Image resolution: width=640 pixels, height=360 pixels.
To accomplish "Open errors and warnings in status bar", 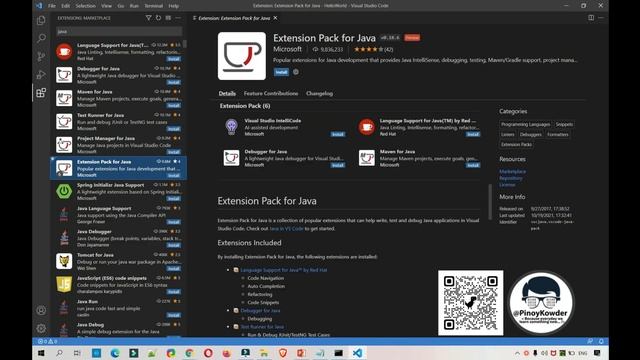I will pyautogui.click(x=47, y=341).
